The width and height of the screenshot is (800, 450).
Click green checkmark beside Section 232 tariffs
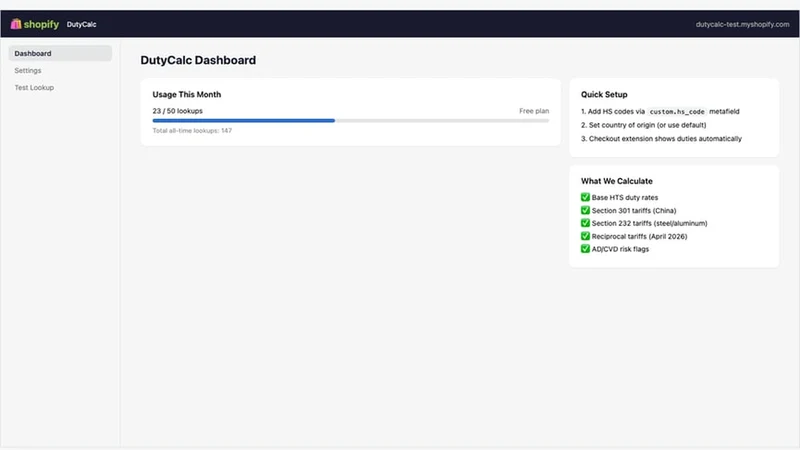point(585,223)
